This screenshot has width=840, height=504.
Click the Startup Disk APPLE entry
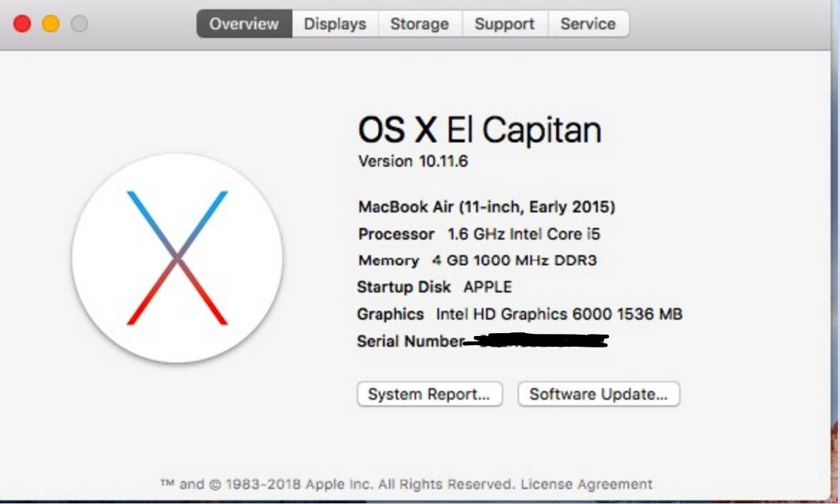pos(435,287)
